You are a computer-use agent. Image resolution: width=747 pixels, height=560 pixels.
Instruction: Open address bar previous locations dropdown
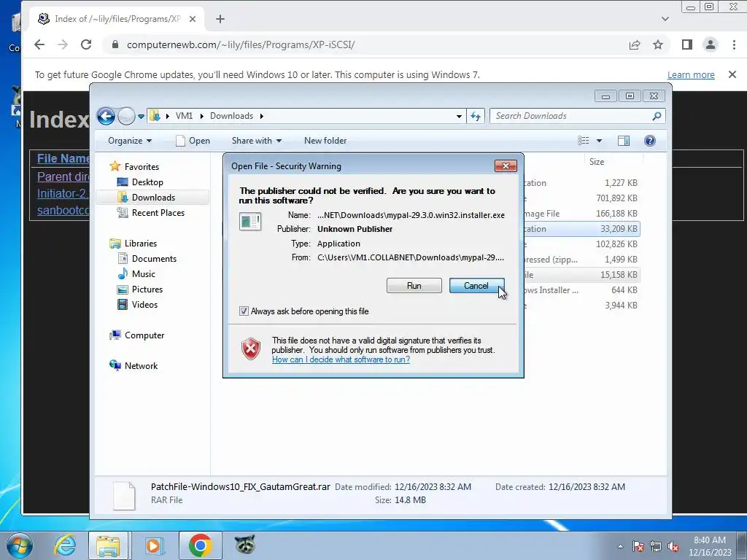(459, 116)
